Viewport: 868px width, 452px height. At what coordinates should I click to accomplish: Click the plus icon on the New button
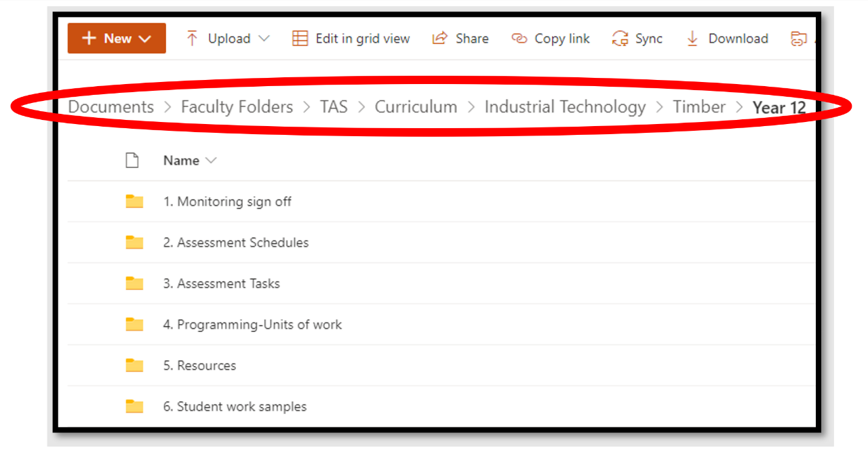[x=89, y=39]
